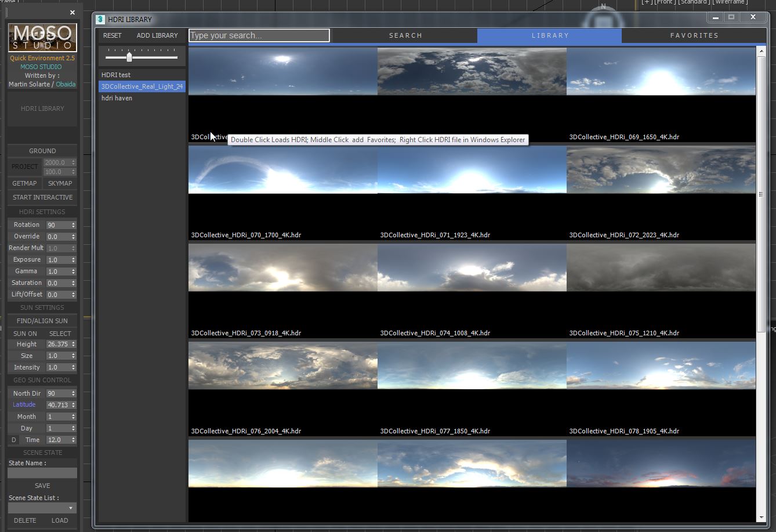Click the Override spinner arrows

coord(73,237)
